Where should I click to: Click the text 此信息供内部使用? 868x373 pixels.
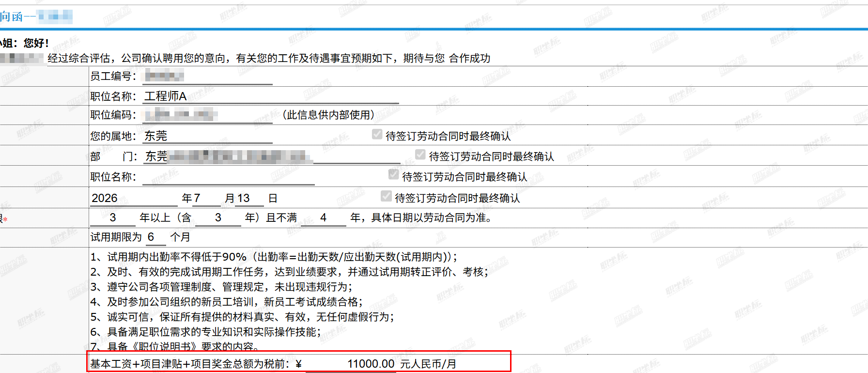click(328, 115)
